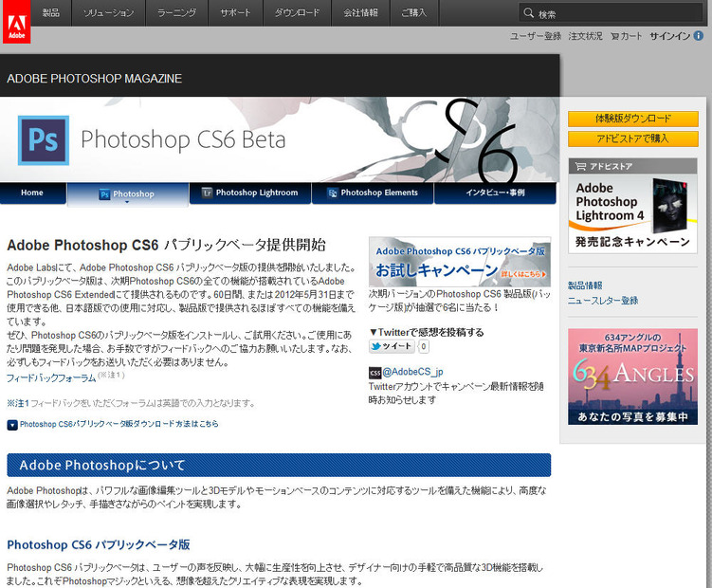Screen dimensions: 712x588
Task: Click the Twitter bird tweet icon
Action: pyautogui.click(x=376, y=346)
